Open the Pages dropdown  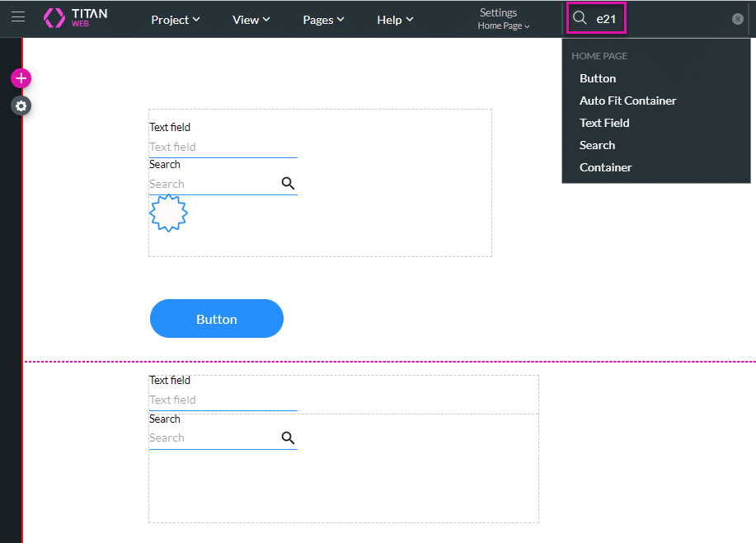coord(323,20)
